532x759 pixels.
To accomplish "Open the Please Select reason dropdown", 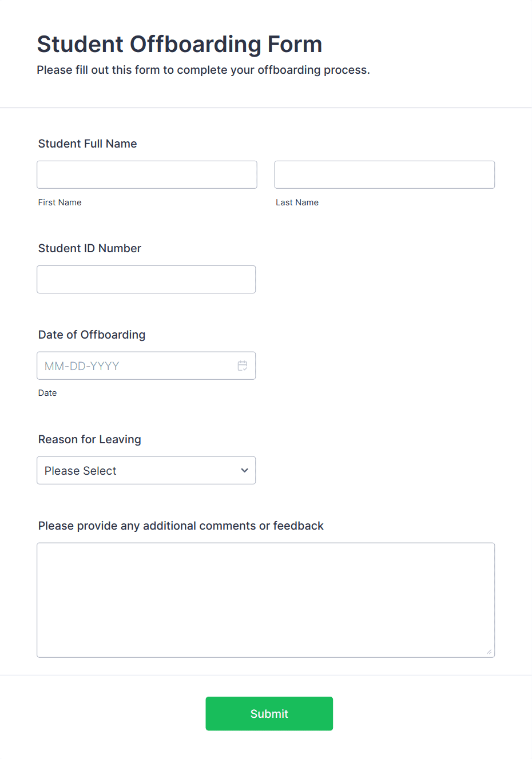I will 146,470.
